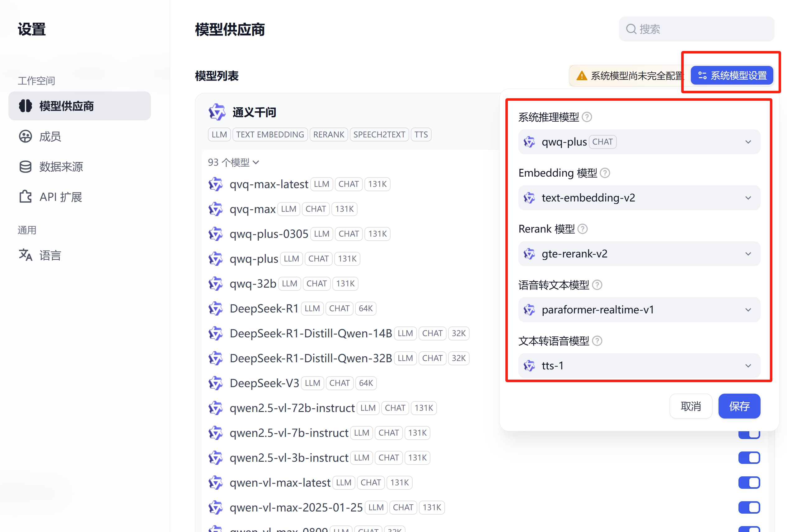The image size is (787, 532).
Task: Collapse the 93 个模型 list
Action: coord(234,162)
